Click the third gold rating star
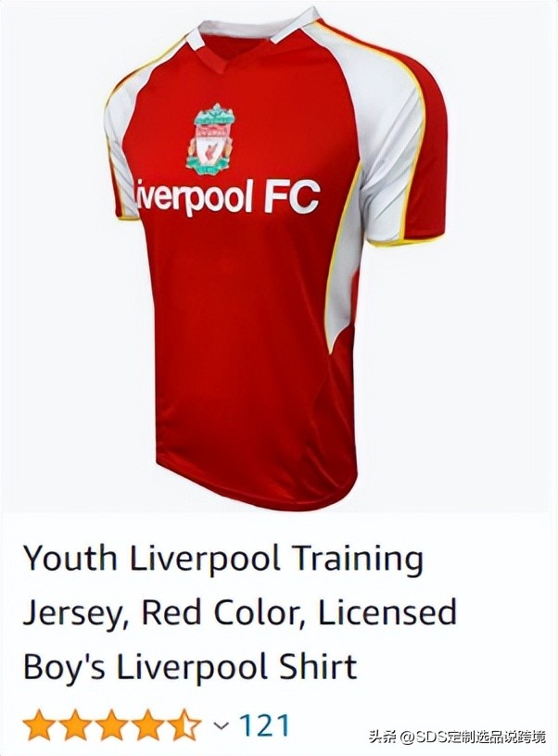Viewport: 558px width, 756px height. tap(112, 724)
